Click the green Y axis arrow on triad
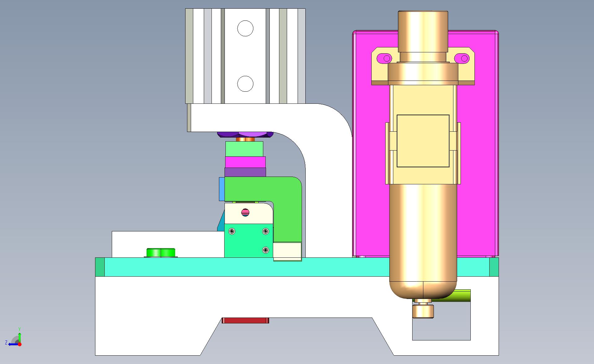 20,337
